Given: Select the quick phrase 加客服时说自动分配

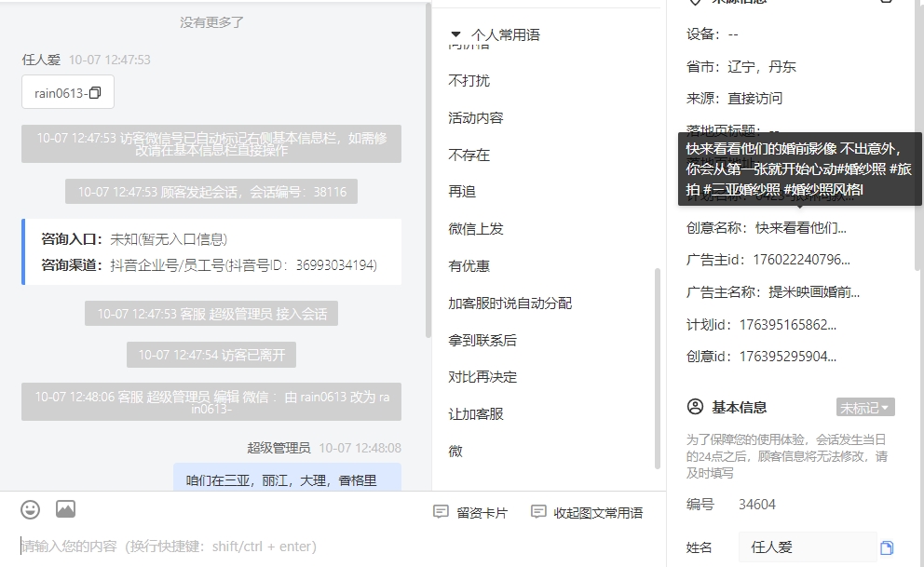Looking at the screenshot, I should [x=510, y=304].
